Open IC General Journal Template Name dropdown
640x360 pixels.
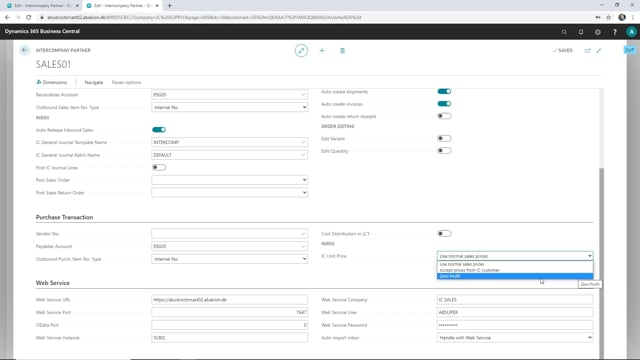click(303, 142)
